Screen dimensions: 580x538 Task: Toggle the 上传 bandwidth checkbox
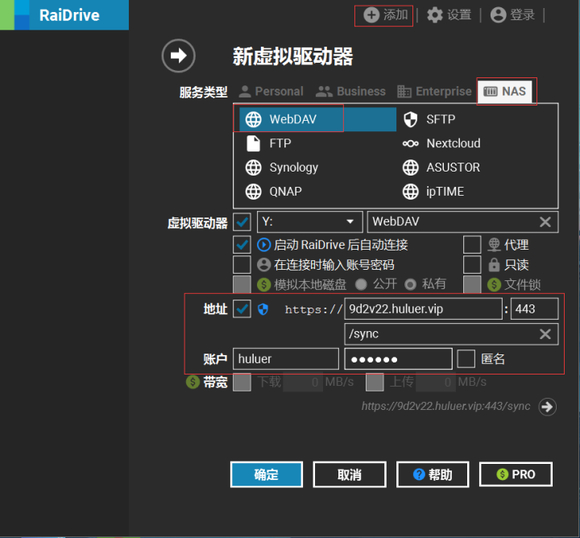click(375, 382)
